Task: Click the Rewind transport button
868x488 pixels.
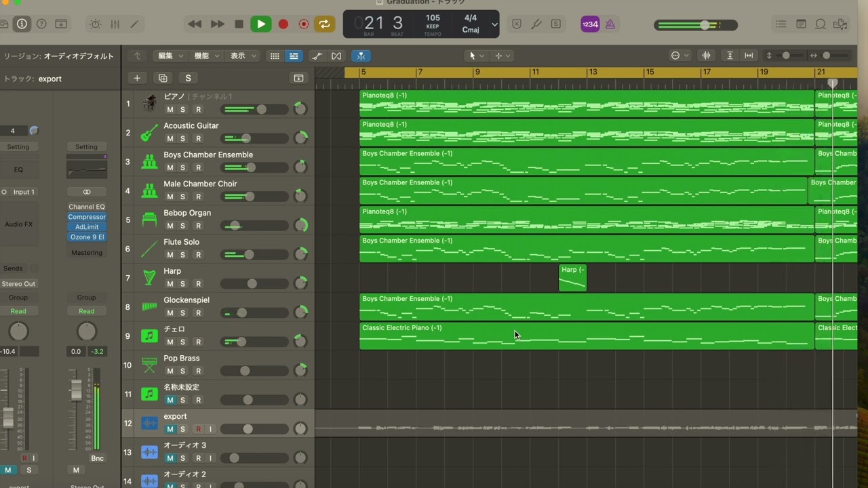Action: point(195,24)
